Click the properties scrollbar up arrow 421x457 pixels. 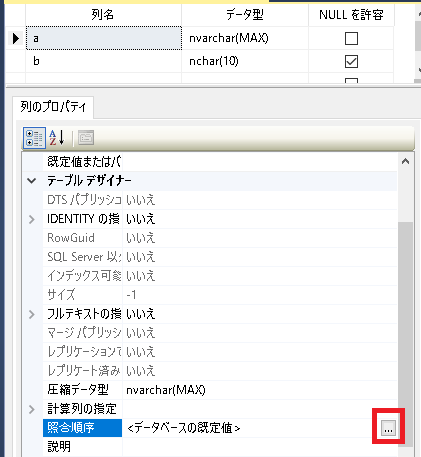[405, 162]
